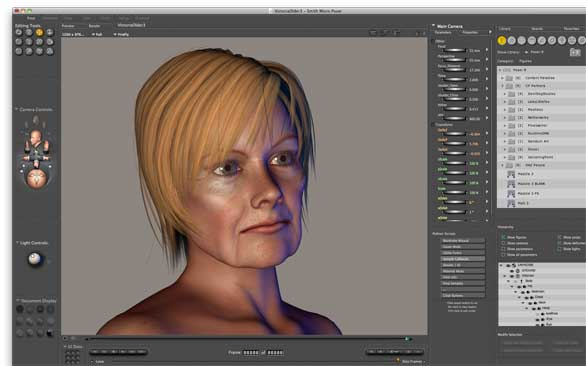The height and width of the screenshot is (366, 586).
Task: Select the Taper editing tool
Action: 29,42
